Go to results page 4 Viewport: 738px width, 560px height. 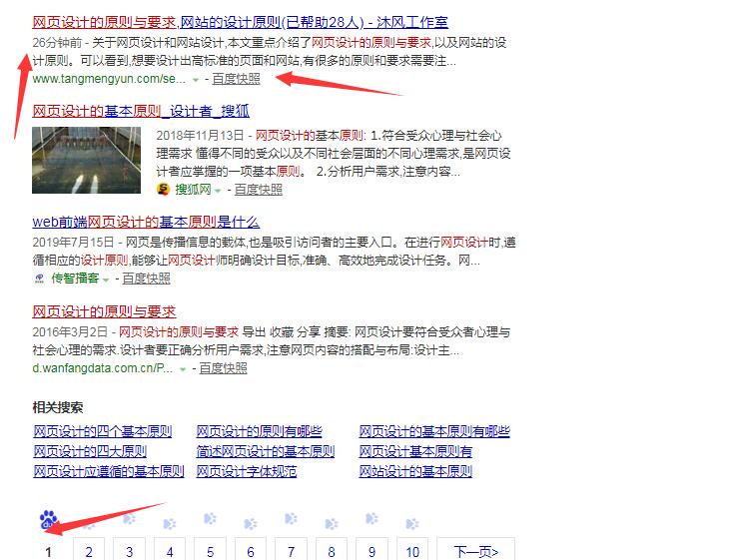pos(170,551)
